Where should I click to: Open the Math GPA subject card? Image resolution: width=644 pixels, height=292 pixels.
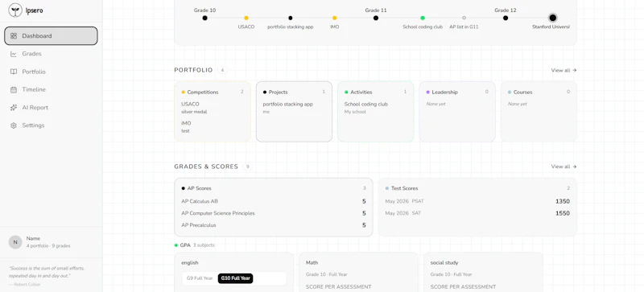pyautogui.click(x=358, y=272)
